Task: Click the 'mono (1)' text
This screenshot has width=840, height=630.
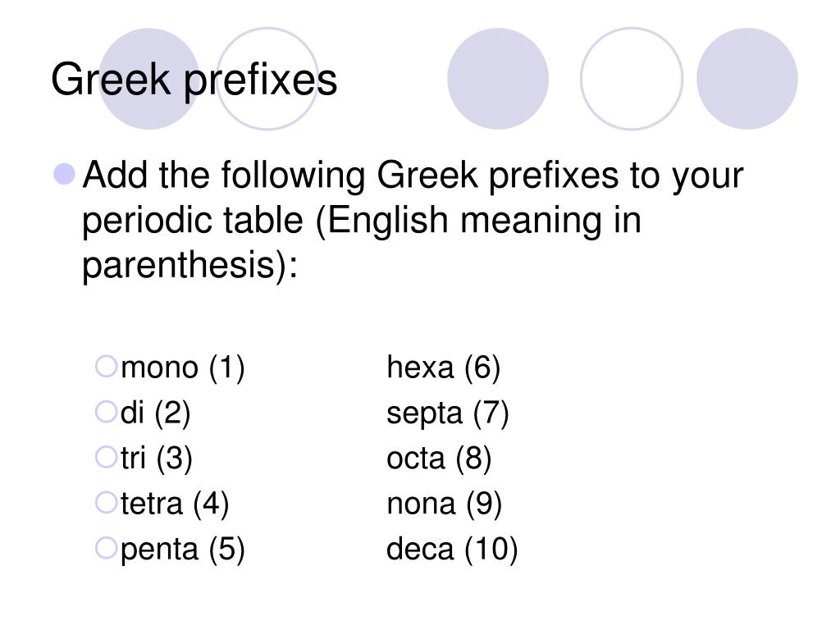Action: (183, 367)
